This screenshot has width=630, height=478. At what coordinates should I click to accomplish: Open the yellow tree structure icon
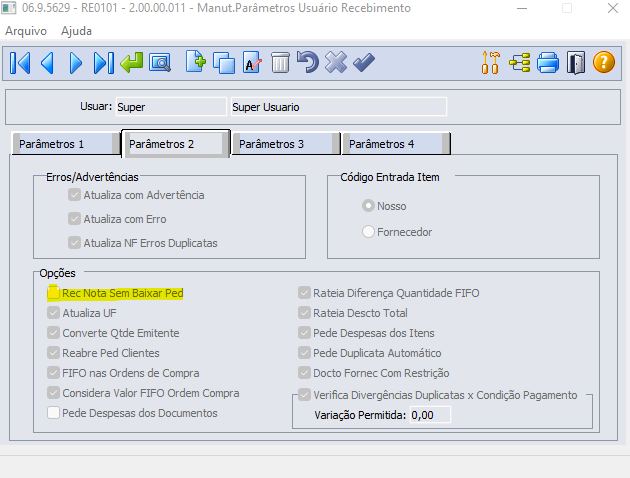point(520,63)
